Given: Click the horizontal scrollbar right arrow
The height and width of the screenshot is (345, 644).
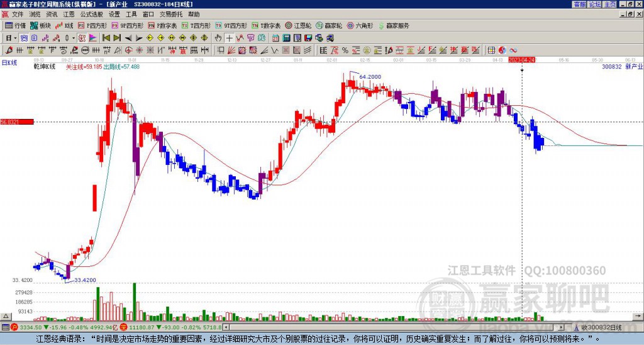Looking at the screenshot, I should [x=562, y=327].
